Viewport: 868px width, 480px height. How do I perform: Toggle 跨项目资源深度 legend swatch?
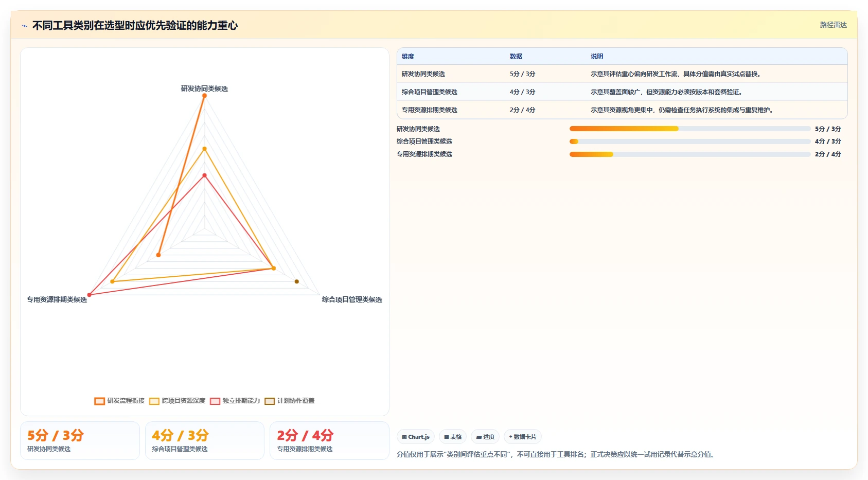coord(154,401)
